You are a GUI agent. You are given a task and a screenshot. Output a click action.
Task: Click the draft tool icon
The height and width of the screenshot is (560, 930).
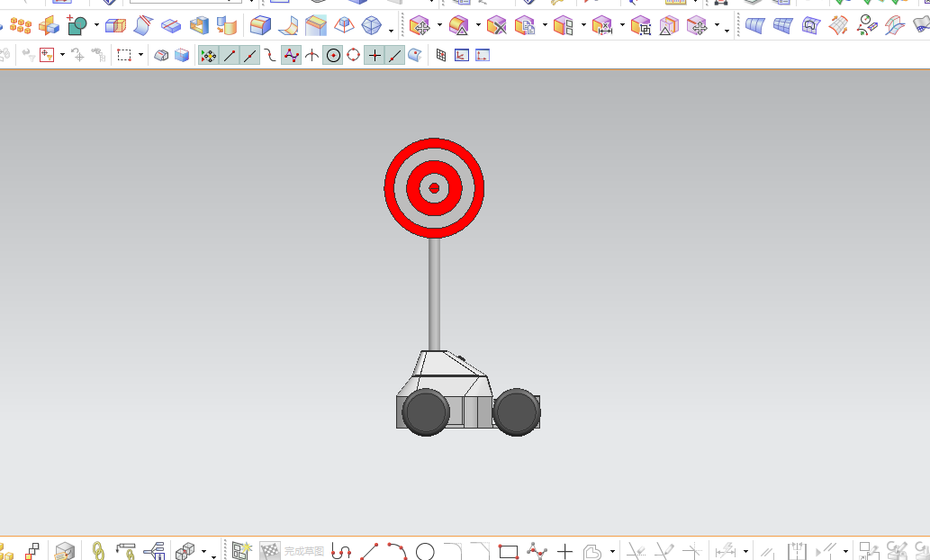pos(344,25)
